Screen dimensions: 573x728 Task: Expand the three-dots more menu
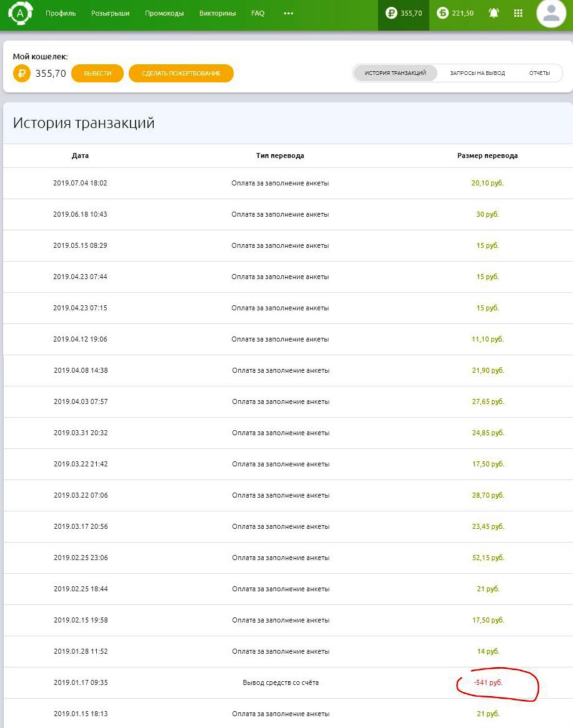pyautogui.click(x=288, y=13)
